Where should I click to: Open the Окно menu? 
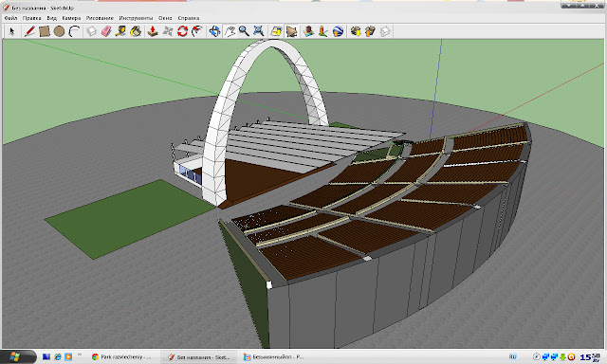point(165,18)
